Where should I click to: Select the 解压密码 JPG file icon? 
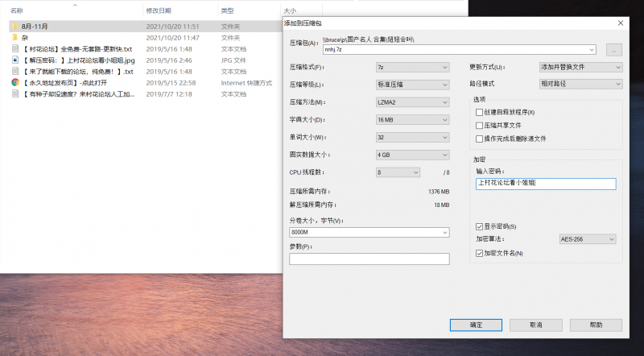(x=14, y=60)
